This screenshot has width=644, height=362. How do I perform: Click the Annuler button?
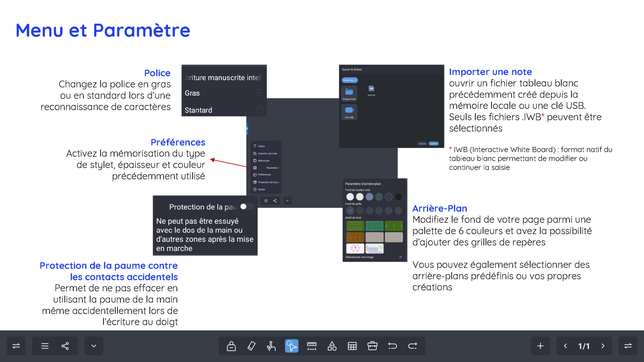point(422,144)
